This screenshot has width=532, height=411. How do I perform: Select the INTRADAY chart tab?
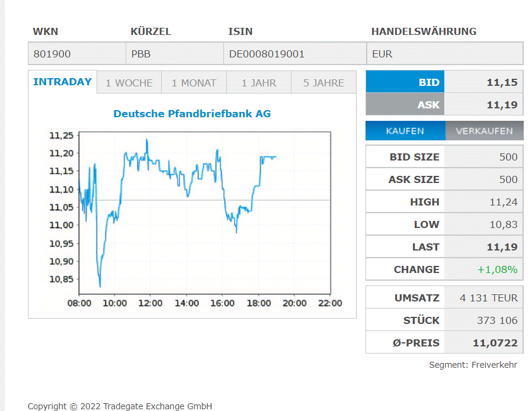coord(62,82)
